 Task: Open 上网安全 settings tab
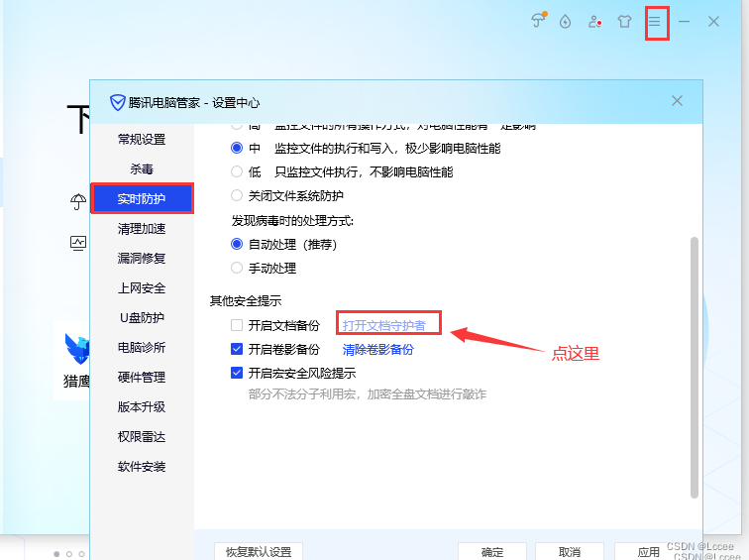click(x=142, y=287)
